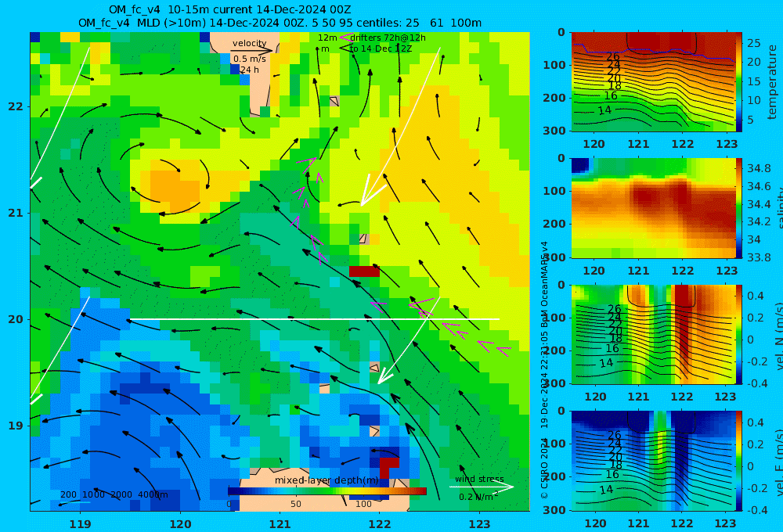Click the 'BoM OceanMAPS v4' vertical text
This screenshot has height=532, width=783.
[x=544, y=283]
